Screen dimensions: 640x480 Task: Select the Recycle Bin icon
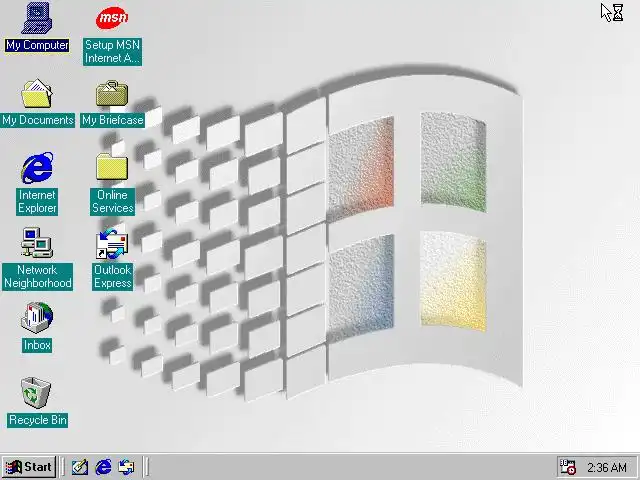tap(36, 393)
